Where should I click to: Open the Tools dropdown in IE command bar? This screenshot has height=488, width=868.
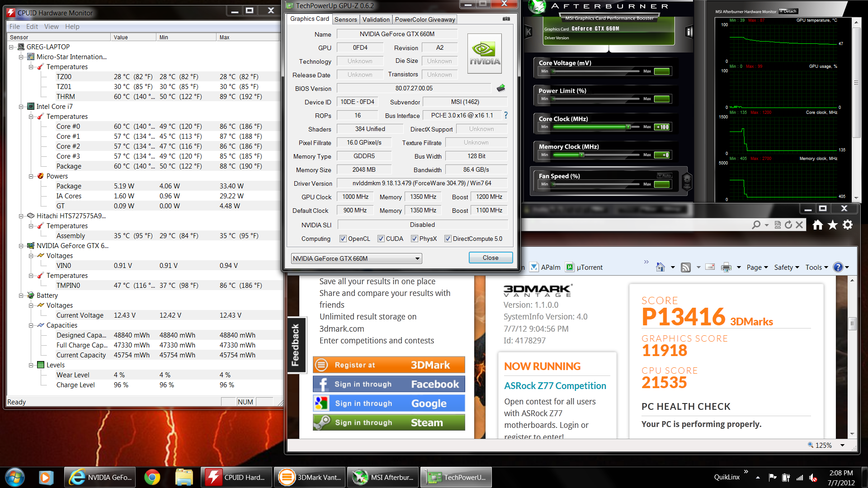pyautogui.click(x=816, y=267)
